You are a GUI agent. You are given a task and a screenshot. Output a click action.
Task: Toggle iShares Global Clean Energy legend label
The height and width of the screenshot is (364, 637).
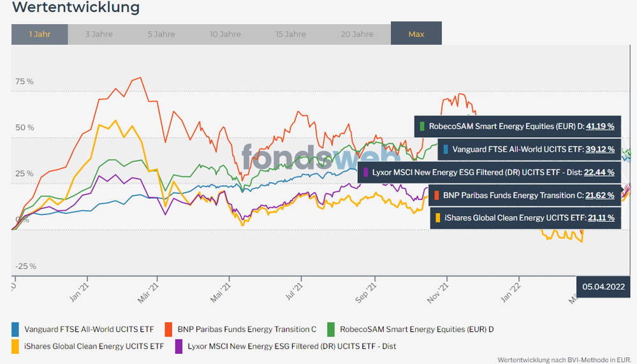coord(94,346)
